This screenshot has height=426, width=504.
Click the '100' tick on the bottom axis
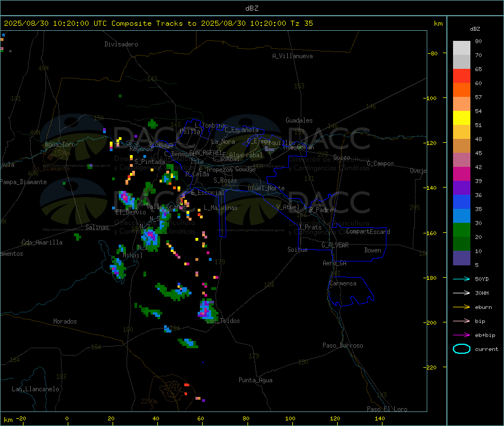coord(290,418)
